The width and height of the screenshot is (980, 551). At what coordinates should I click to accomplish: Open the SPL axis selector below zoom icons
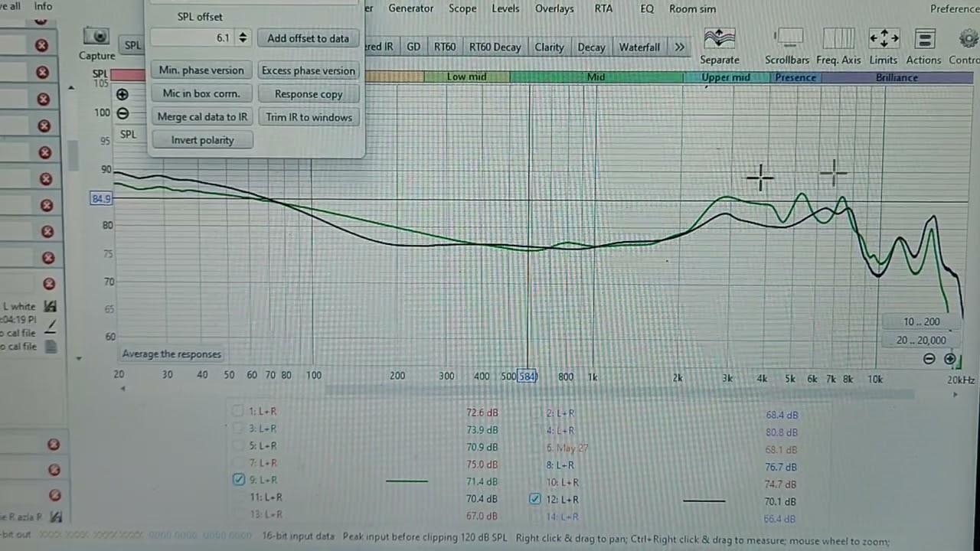[128, 134]
